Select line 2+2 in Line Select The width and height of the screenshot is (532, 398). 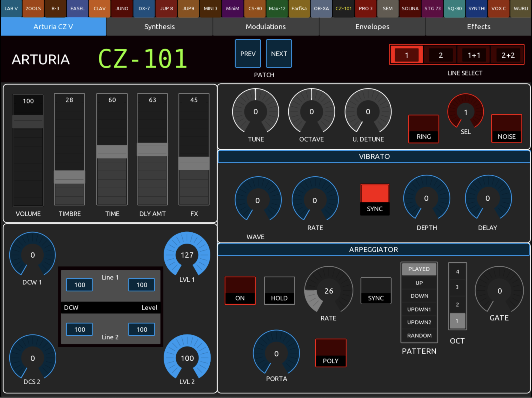(x=508, y=55)
